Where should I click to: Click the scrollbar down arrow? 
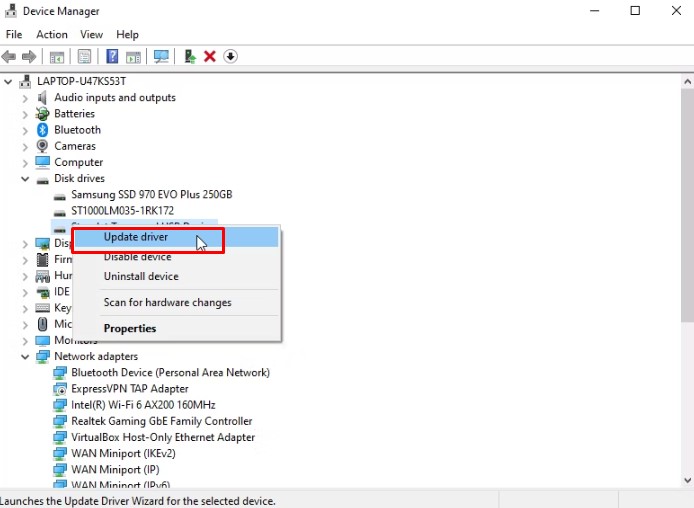click(687, 481)
